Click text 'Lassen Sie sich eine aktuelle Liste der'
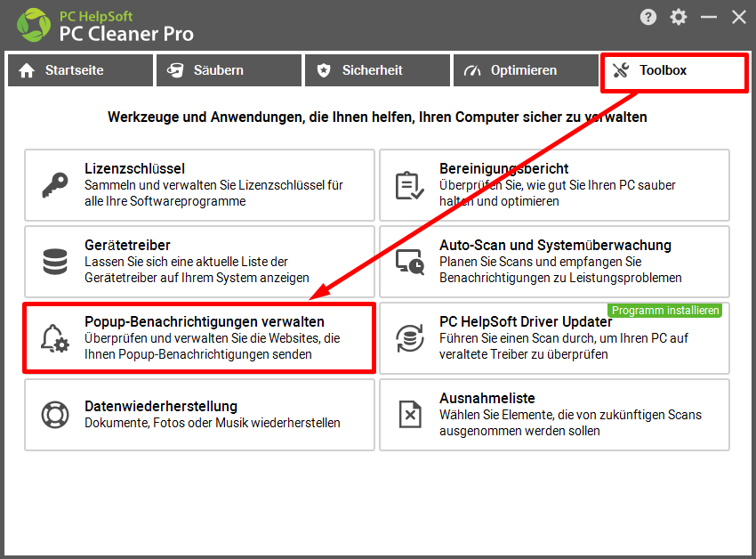The width and height of the screenshot is (756, 559). [x=186, y=262]
